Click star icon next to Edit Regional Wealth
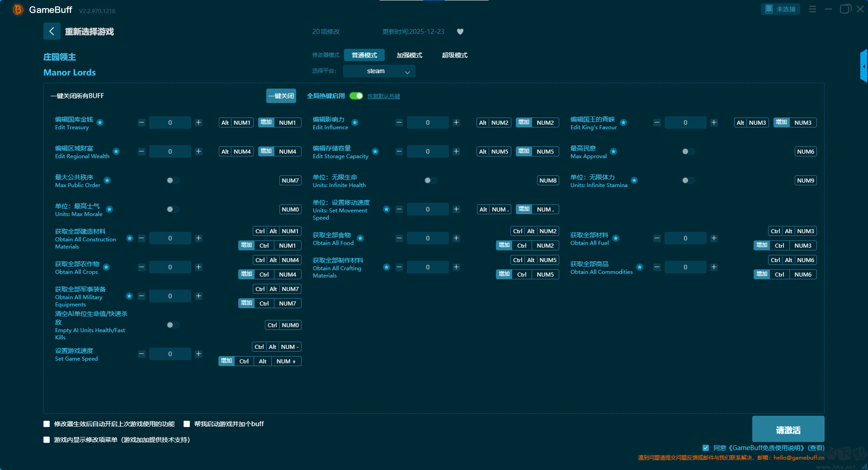Screen dimensions: 868x470 (x=116, y=151)
